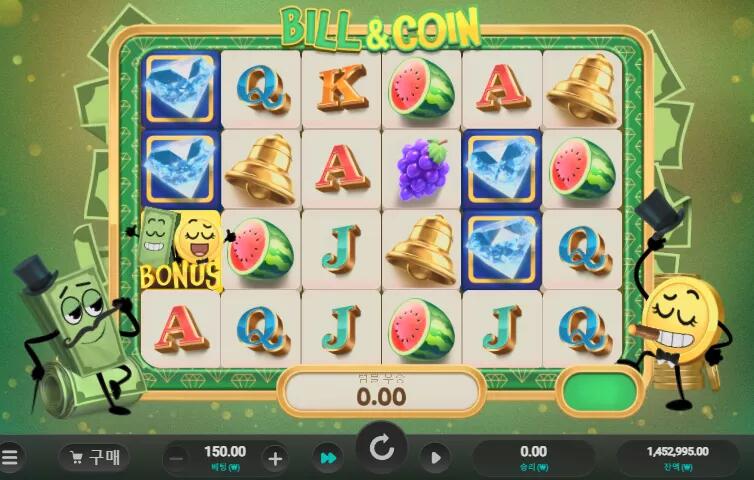This screenshot has width=754, height=480.
Task: Click the green button beside win panel
Action: click(x=600, y=391)
